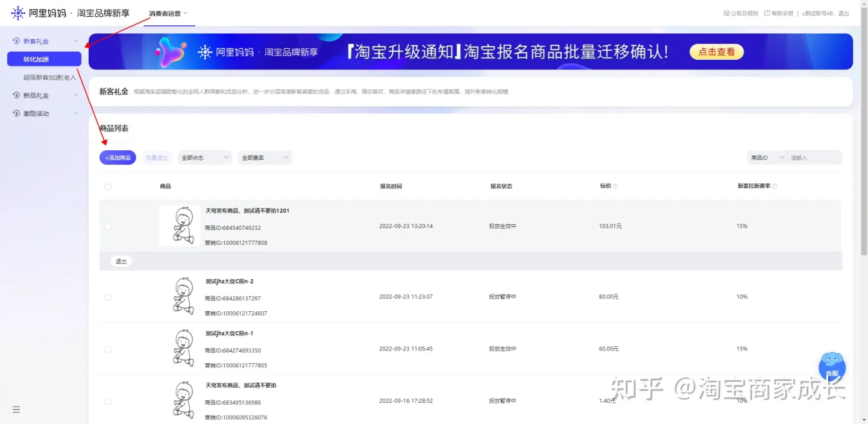Click the Alimama logo icon
The width and height of the screenshot is (868, 424).
point(18,13)
